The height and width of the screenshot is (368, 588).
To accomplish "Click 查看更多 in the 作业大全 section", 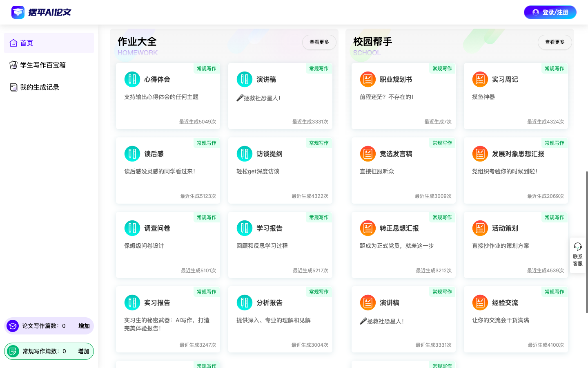I will pos(319,42).
